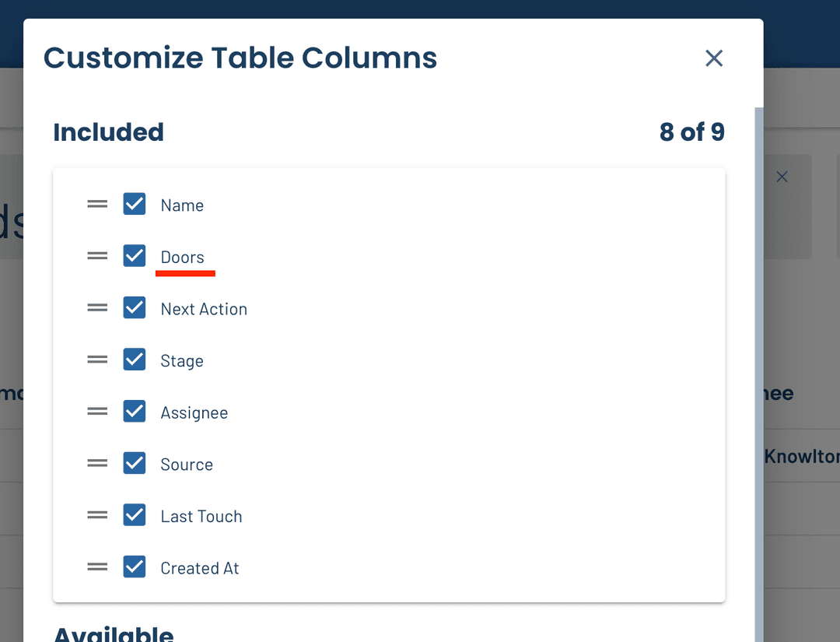The width and height of the screenshot is (840, 642).
Task: Remove the Created At column checkbox
Action: point(135,567)
